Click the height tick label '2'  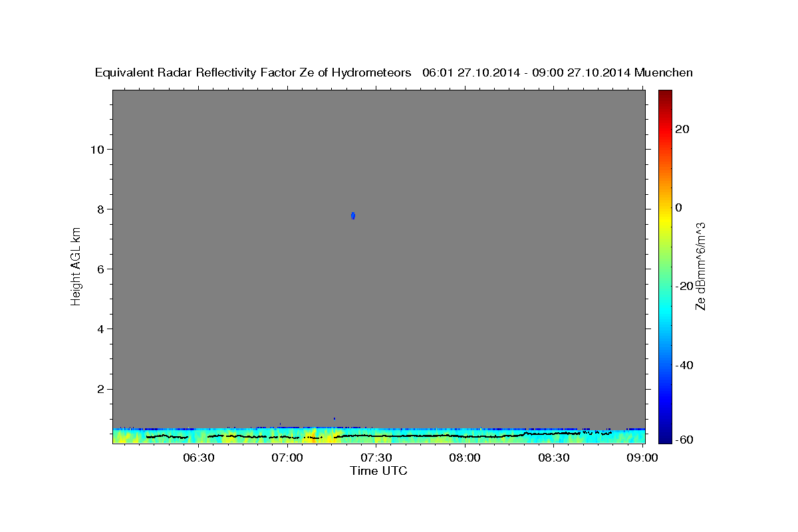(x=99, y=389)
